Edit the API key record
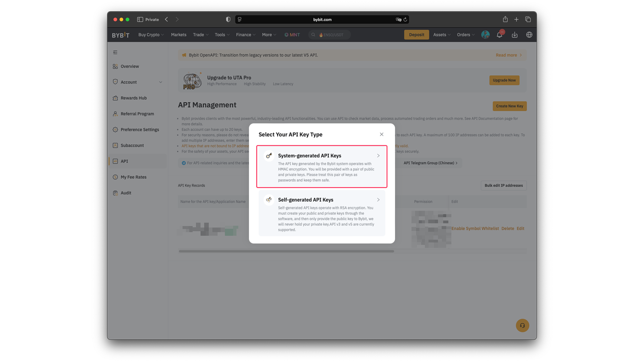This screenshot has width=644, height=362. click(520, 228)
